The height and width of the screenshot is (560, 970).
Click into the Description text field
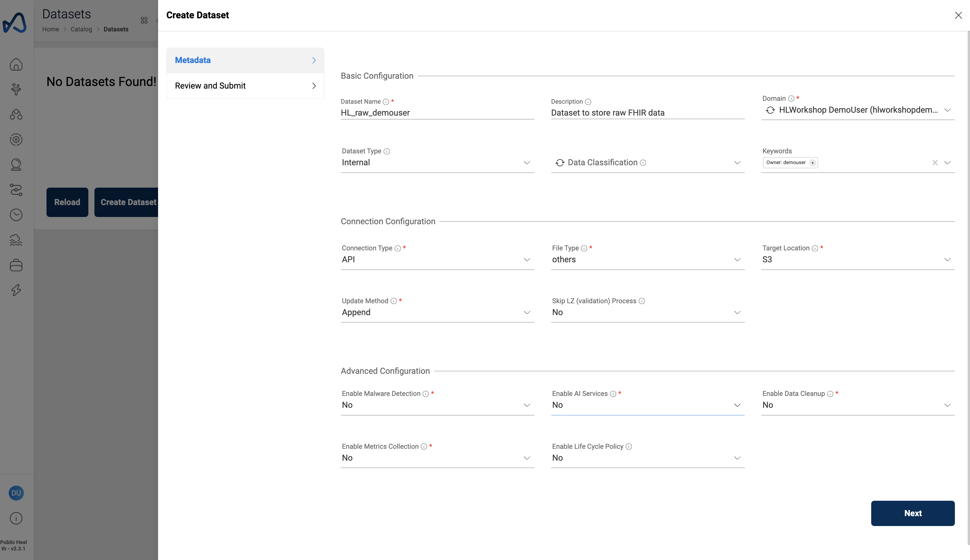648,113
